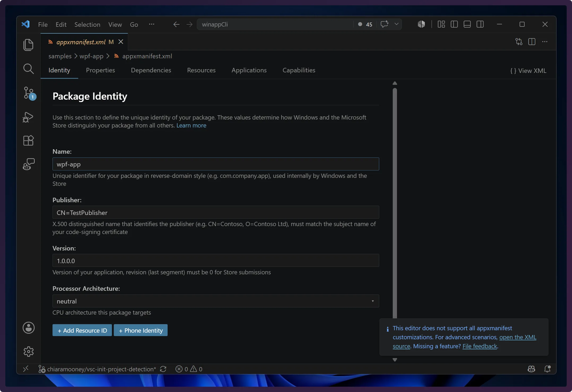The width and height of the screenshot is (572, 392).
Task: Click the scrollbar up arrow
Action: click(x=395, y=83)
